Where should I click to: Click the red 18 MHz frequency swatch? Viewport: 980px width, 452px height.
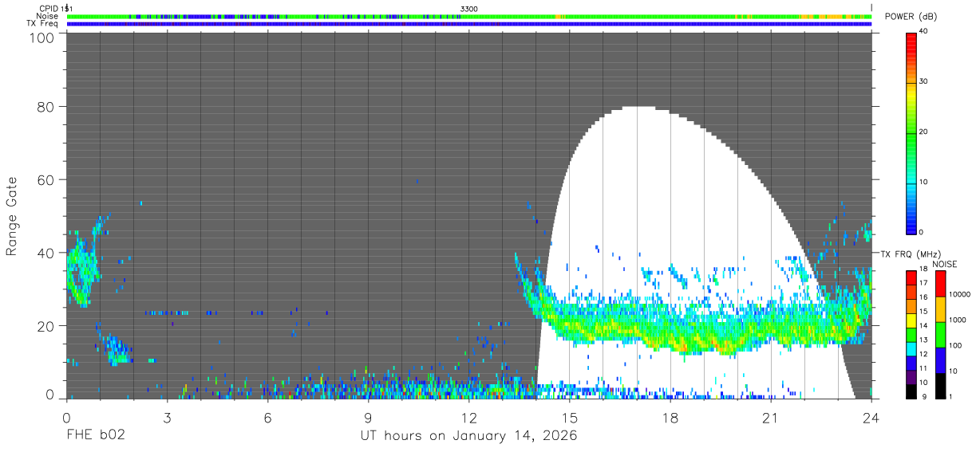point(911,277)
